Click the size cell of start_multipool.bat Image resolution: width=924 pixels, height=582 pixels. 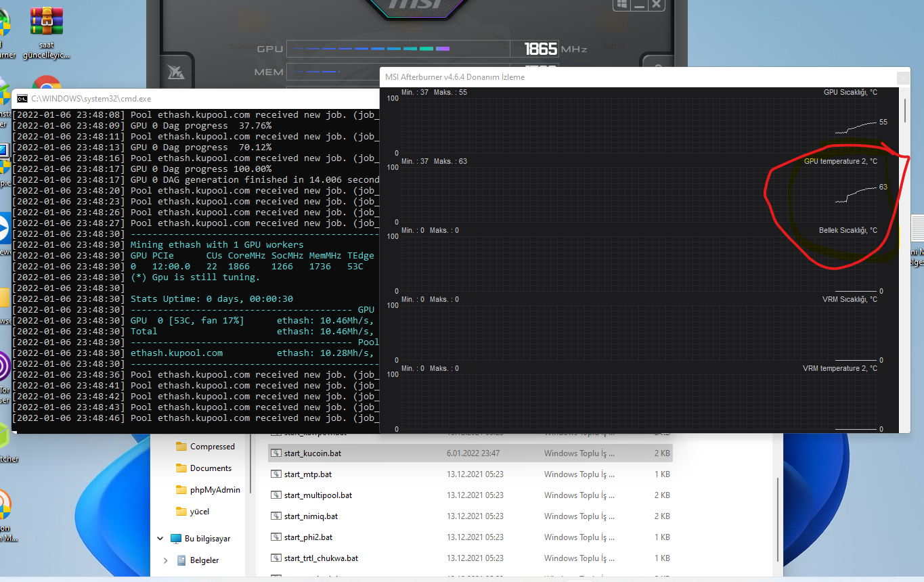coord(662,495)
